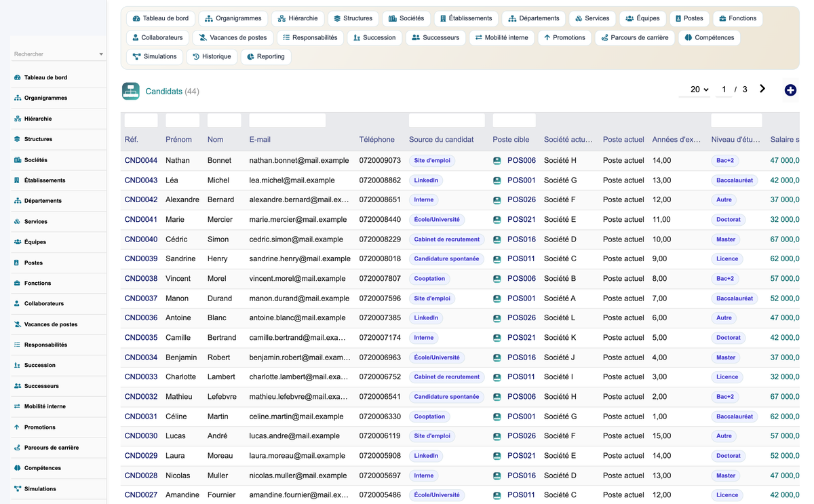Click poste icon in CND0044 row

click(497, 161)
